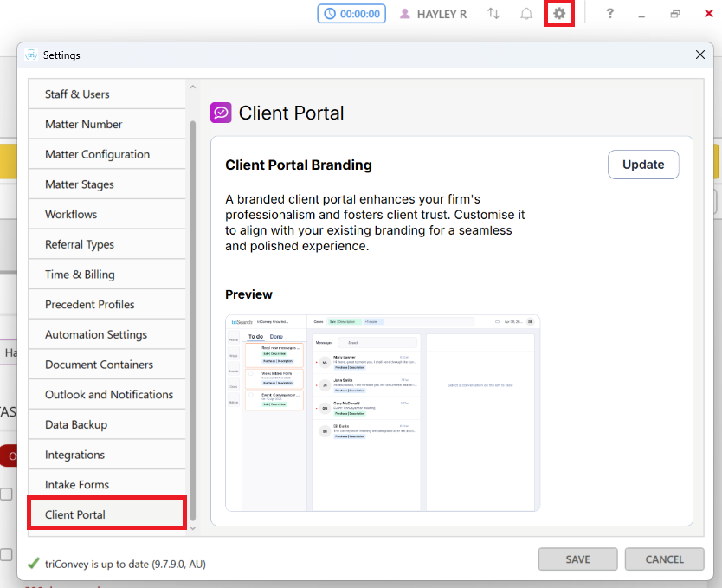Close the triConvey application window
This screenshot has height=588, width=722.
coord(709,14)
